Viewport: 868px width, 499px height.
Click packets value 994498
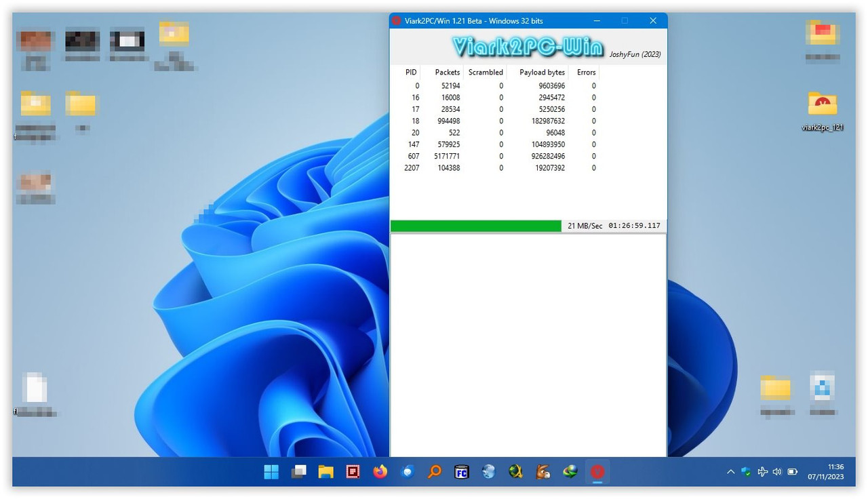[x=449, y=121]
